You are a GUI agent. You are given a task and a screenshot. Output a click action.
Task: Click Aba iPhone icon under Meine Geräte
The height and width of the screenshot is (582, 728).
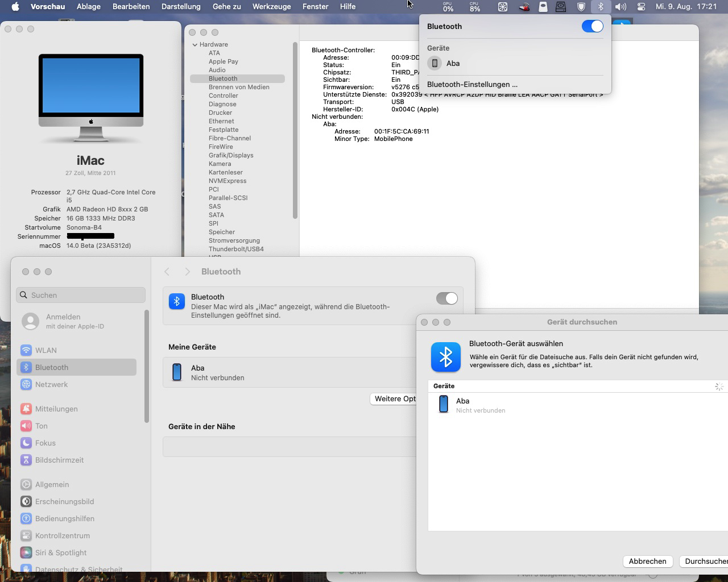coord(177,372)
